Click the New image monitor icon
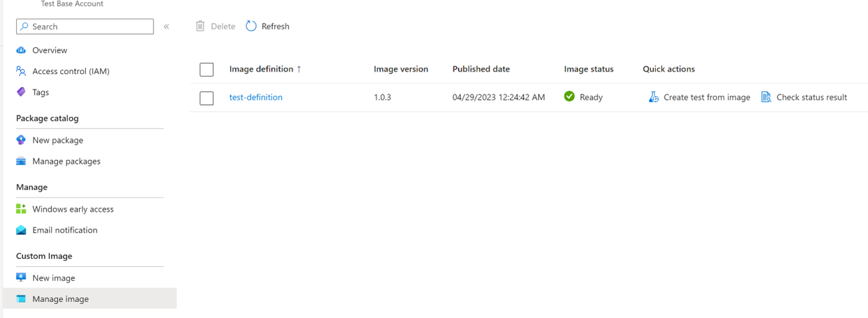The width and height of the screenshot is (868, 318). (x=21, y=278)
